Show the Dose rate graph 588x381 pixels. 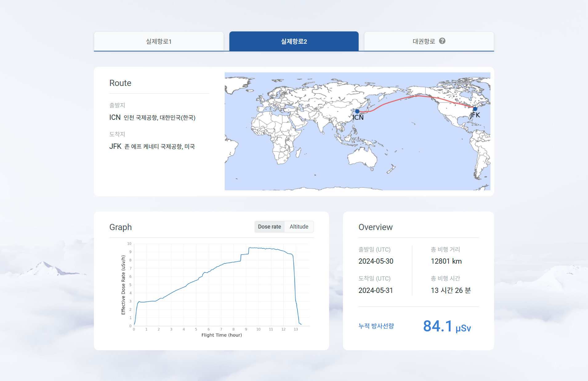[x=269, y=227]
